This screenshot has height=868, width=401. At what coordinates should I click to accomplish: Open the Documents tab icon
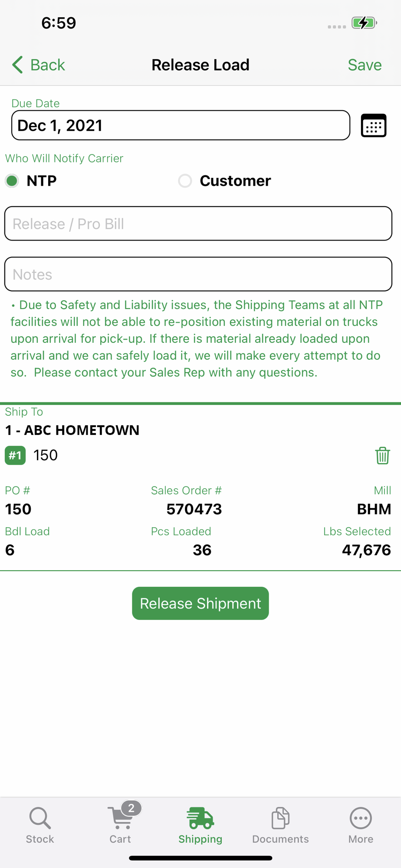coord(280,818)
